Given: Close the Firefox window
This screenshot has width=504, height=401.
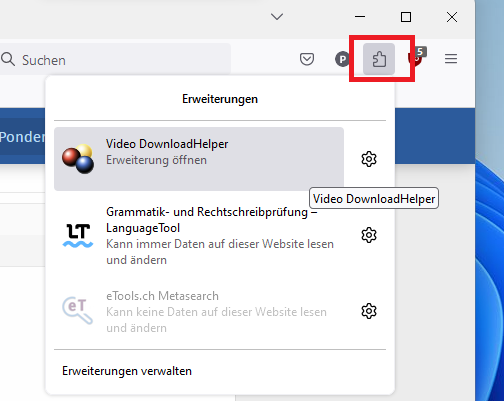Looking at the screenshot, I should (x=452, y=17).
